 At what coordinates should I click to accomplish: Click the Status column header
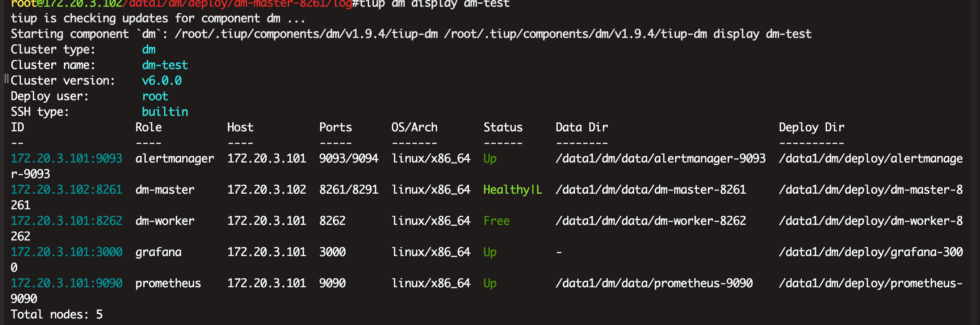tap(503, 127)
